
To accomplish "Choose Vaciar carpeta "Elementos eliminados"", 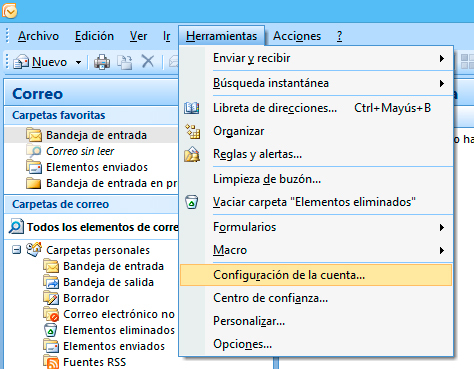I will tap(316, 202).
